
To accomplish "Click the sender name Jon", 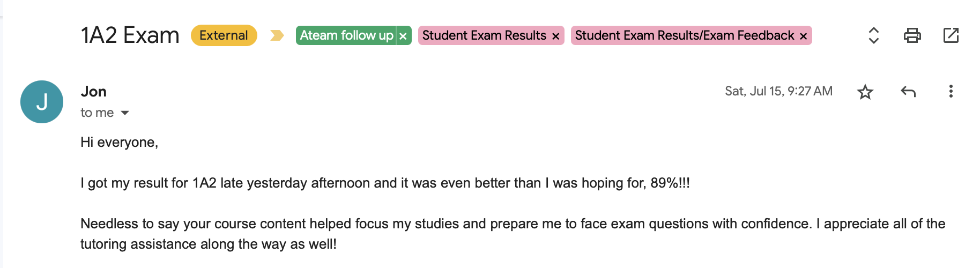I will 94,92.
